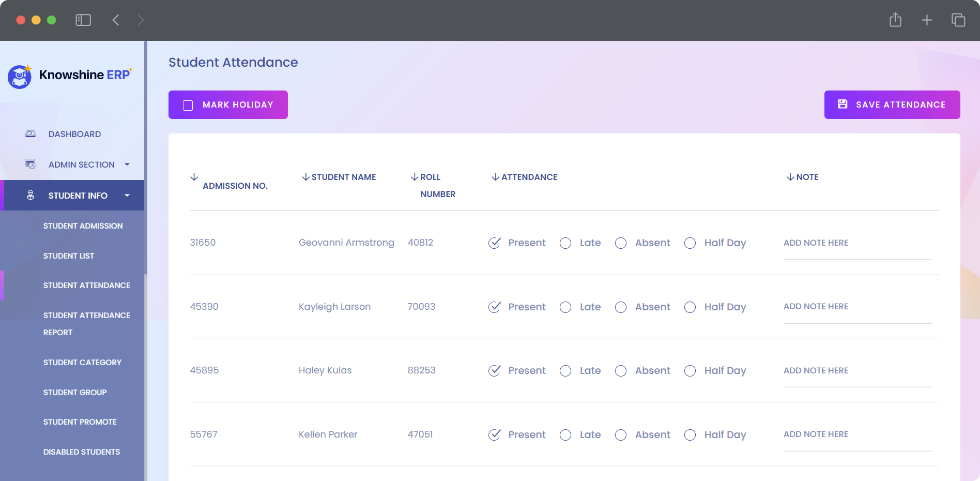This screenshot has width=980, height=481.
Task: Mark Geovanni Armstrong as Absent
Action: pos(621,243)
